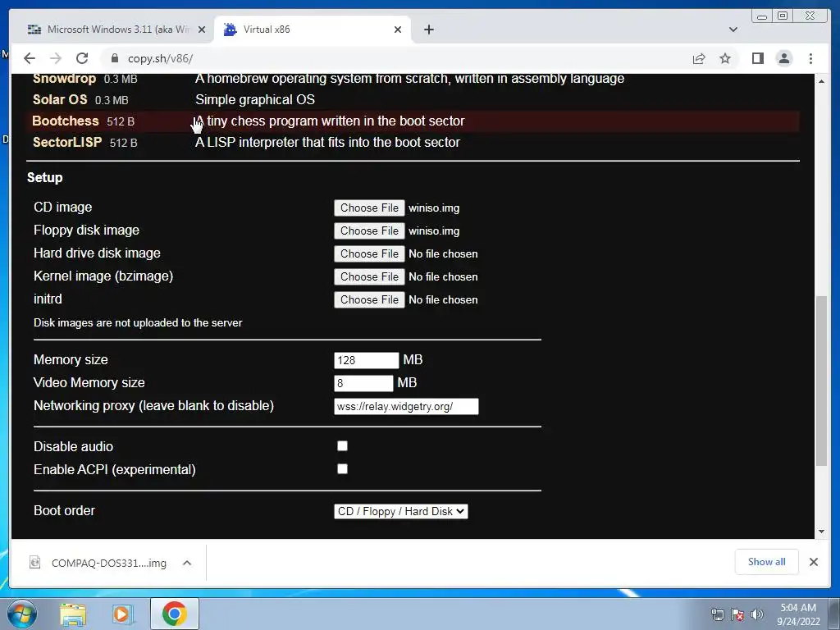Choose a file for initrd
The image size is (840, 630).
(369, 300)
